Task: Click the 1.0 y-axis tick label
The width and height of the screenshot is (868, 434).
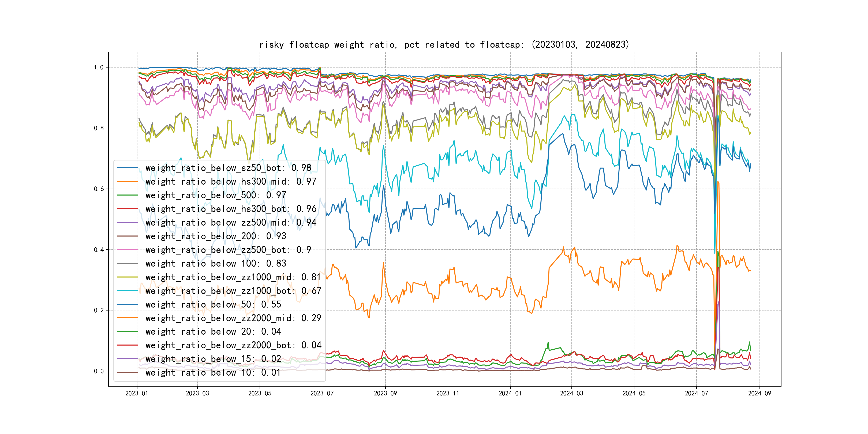Action: click(98, 68)
